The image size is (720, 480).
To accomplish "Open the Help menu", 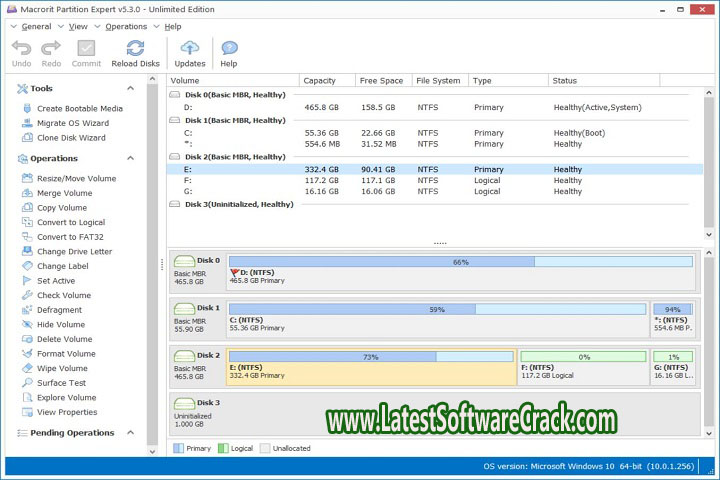I will 173,27.
